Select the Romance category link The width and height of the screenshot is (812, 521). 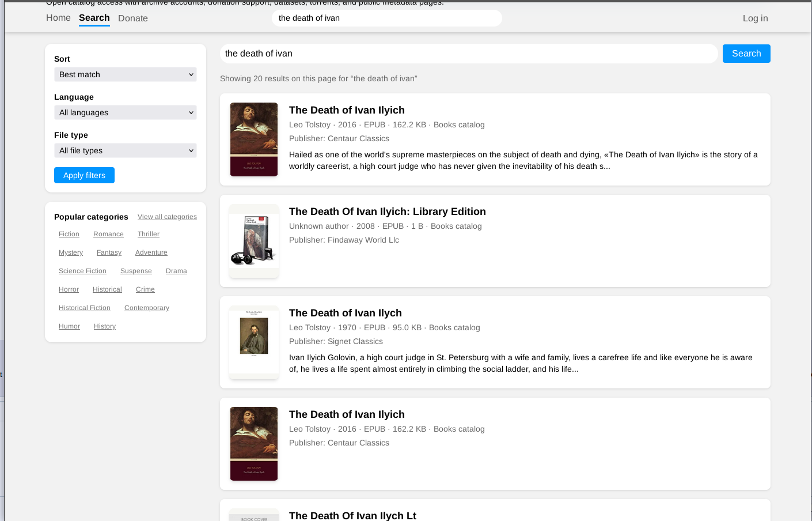coord(108,234)
